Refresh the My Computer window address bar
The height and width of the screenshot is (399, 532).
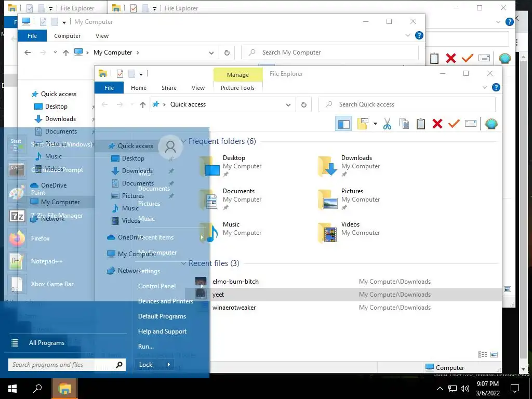click(x=227, y=52)
